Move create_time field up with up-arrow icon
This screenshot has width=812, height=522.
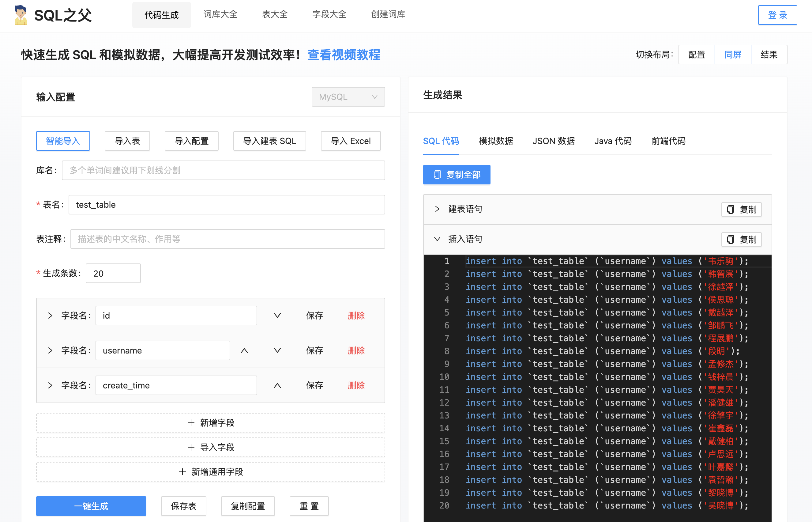277,385
